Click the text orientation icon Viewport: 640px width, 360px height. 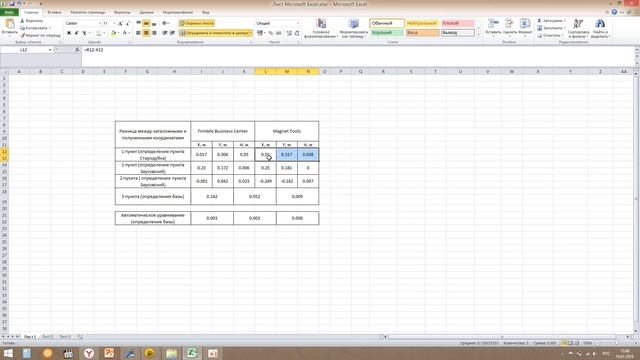tap(165, 23)
